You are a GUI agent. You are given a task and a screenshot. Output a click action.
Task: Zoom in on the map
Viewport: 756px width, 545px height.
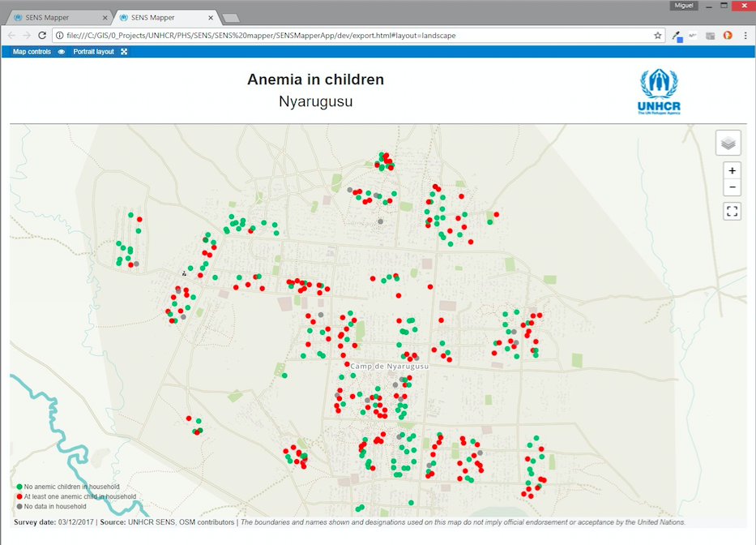(x=732, y=171)
